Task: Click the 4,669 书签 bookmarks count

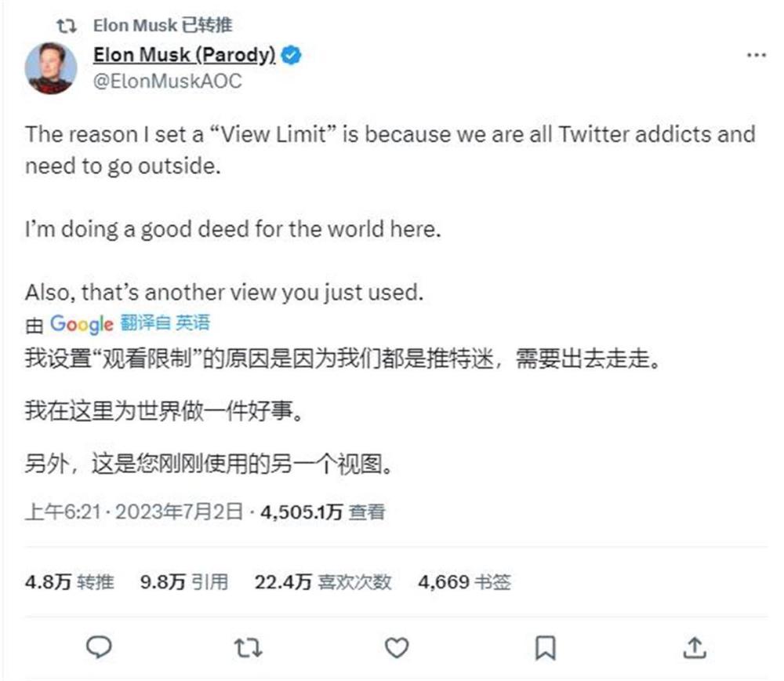Action: pos(465,581)
